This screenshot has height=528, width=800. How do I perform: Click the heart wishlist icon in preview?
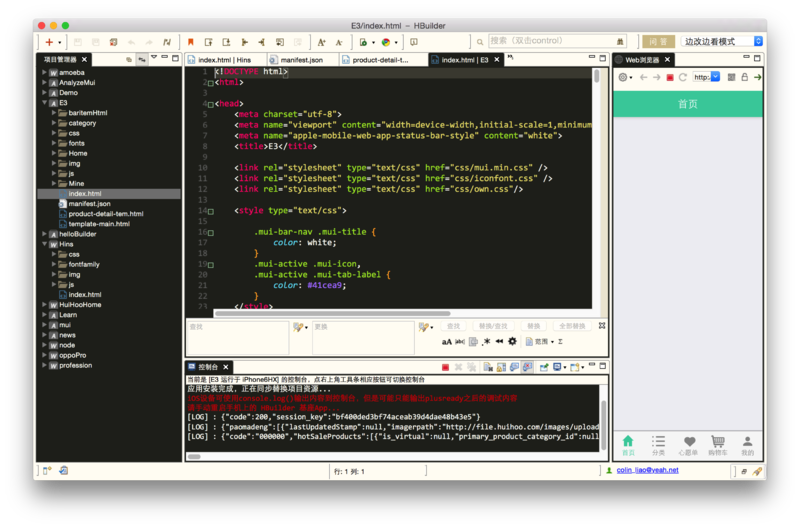point(688,441)
